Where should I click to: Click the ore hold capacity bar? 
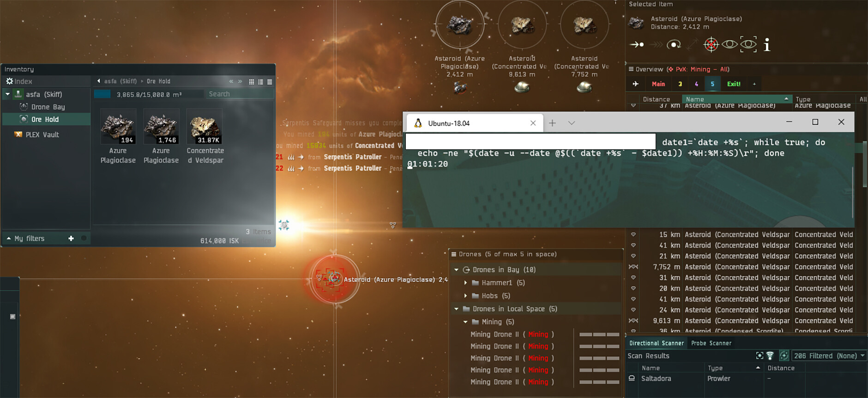coord(149,94)
